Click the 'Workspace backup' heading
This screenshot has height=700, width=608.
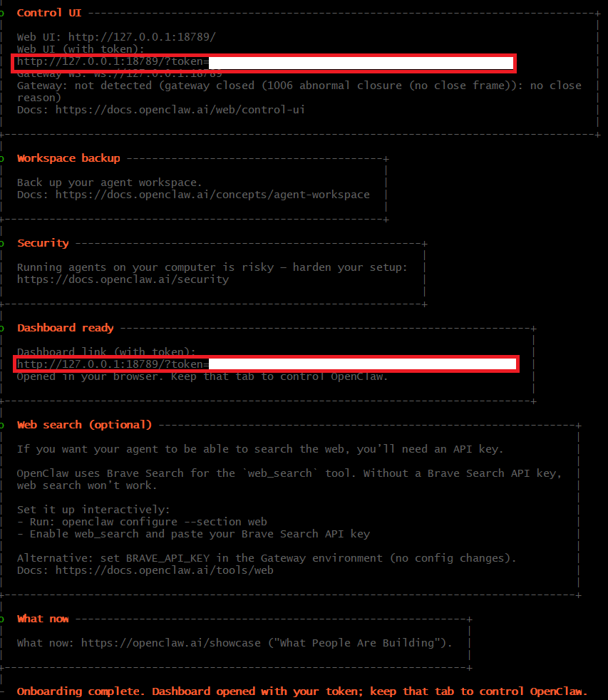(68, 158)
